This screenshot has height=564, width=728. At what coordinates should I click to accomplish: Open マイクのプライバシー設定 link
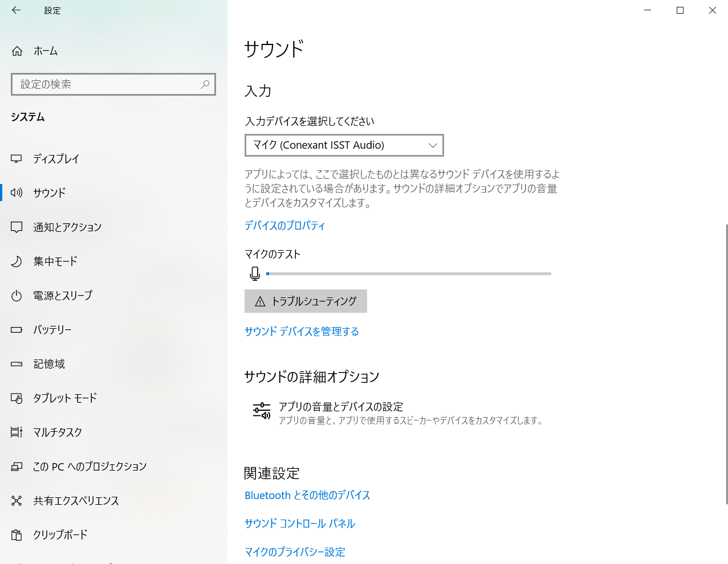(295, 552)
